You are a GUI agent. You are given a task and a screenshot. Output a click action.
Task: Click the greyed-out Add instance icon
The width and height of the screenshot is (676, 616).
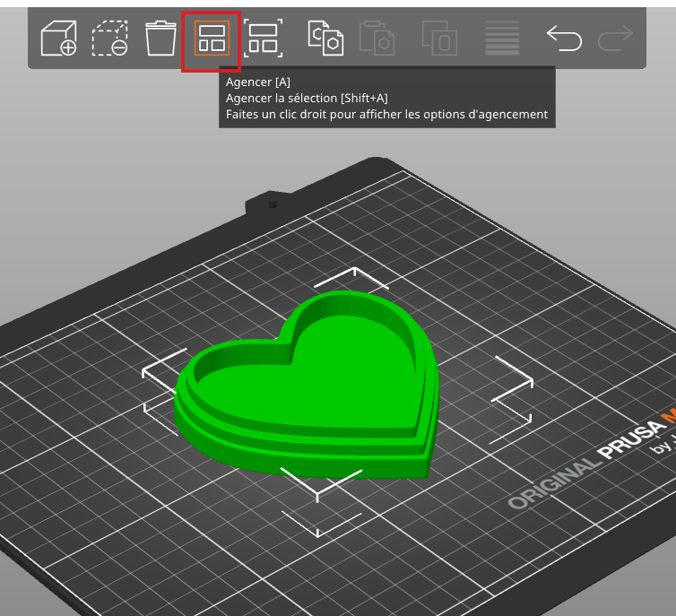[x=439, y=39]
